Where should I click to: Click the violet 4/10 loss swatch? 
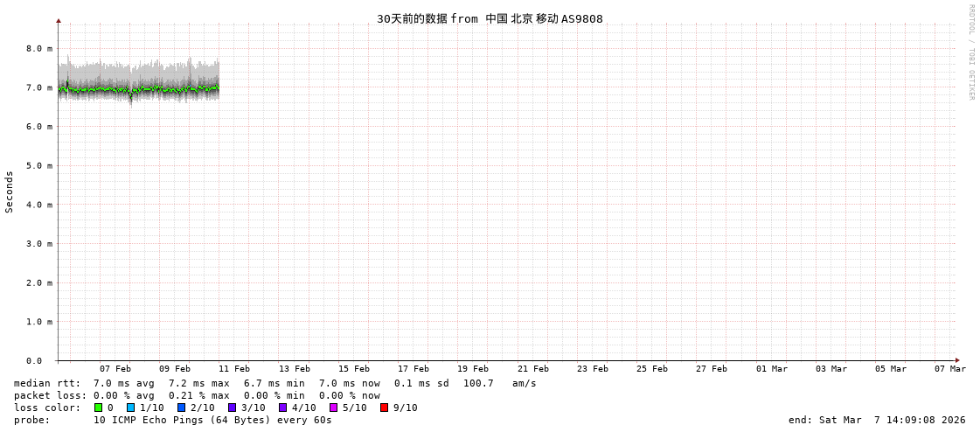[282, 408]
